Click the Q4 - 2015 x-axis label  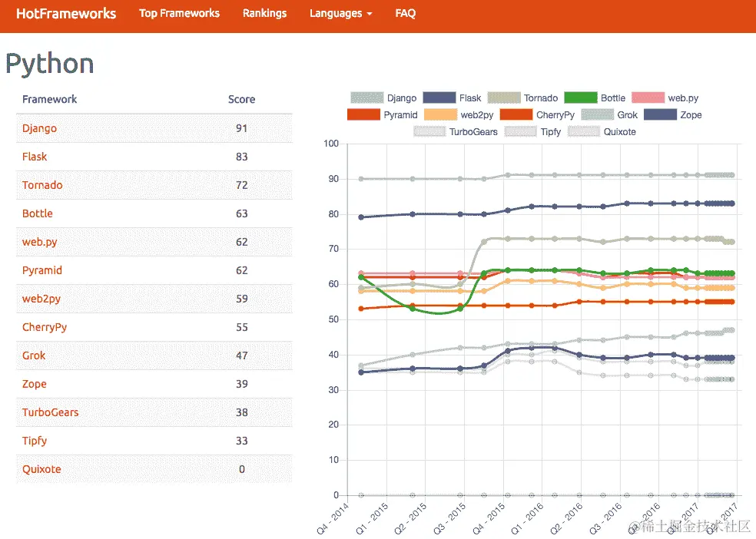(490, 518)
